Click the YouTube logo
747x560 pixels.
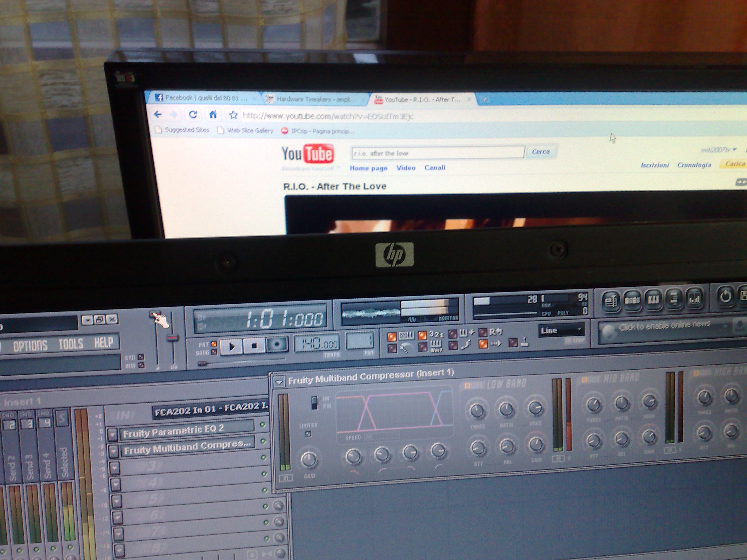(308, 154)
